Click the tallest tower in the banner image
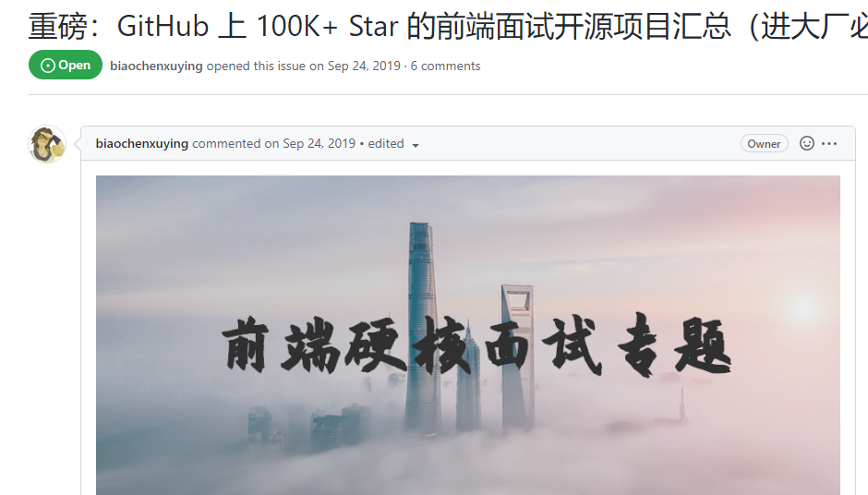The width and height of the screenshot is (868, 495). 422,327
